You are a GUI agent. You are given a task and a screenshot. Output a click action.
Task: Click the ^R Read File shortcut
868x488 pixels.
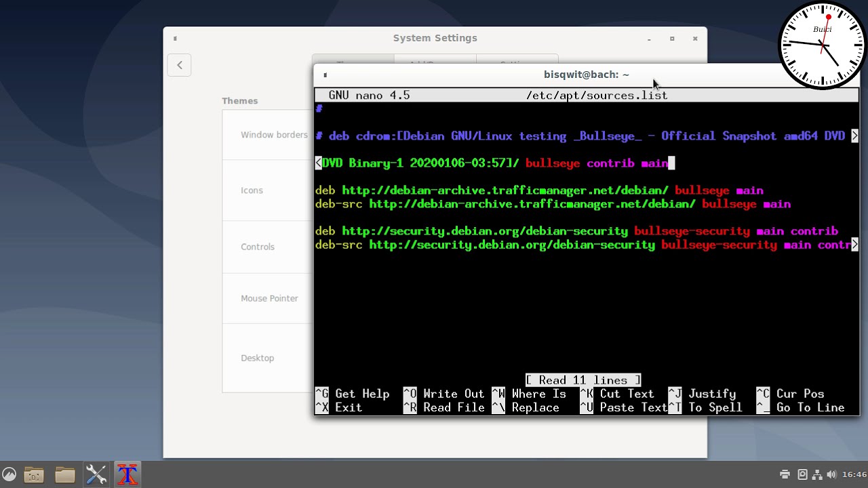pos(444,407)
